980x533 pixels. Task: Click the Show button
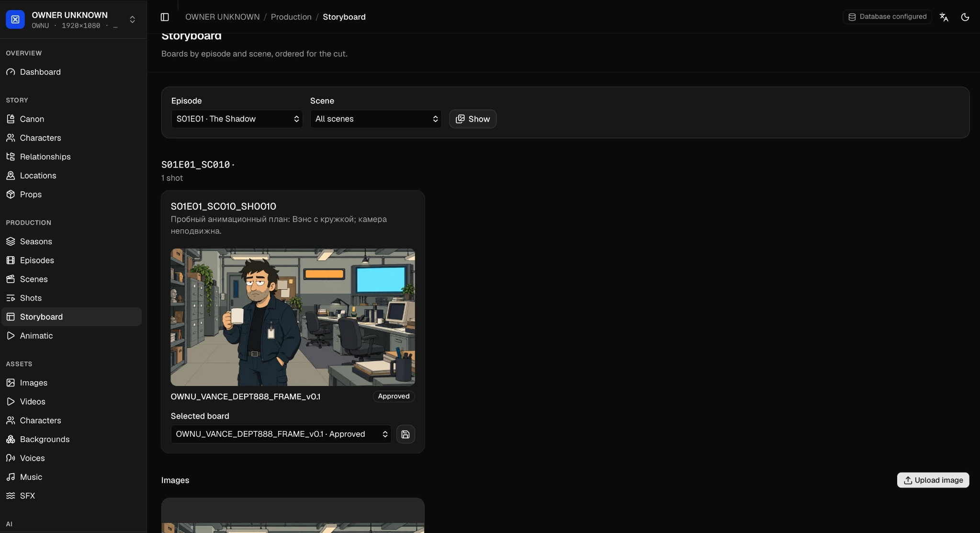pyautogui.click(x=473, y=119)
